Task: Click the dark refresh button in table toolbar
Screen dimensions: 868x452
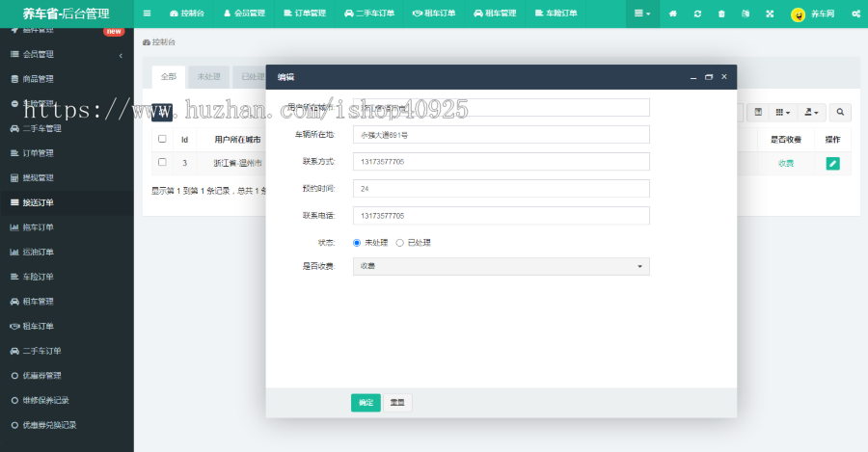Action: pyautogui.click(x=162, y=113)
